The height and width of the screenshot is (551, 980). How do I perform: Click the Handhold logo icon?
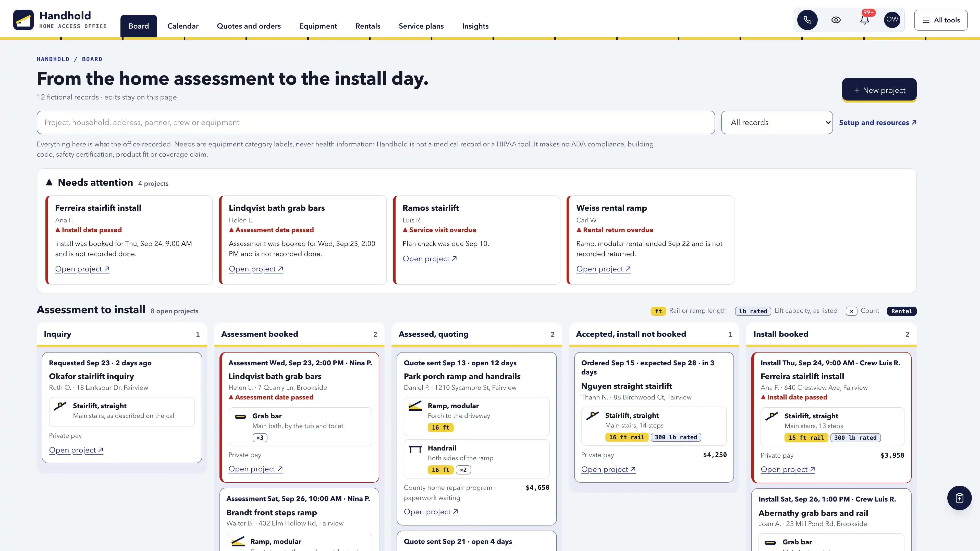pyautogui.click(x=23, y=20)
